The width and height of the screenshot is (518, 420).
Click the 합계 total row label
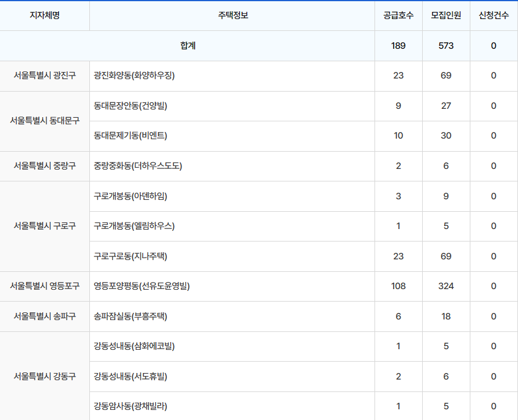[x=188, y=46]
